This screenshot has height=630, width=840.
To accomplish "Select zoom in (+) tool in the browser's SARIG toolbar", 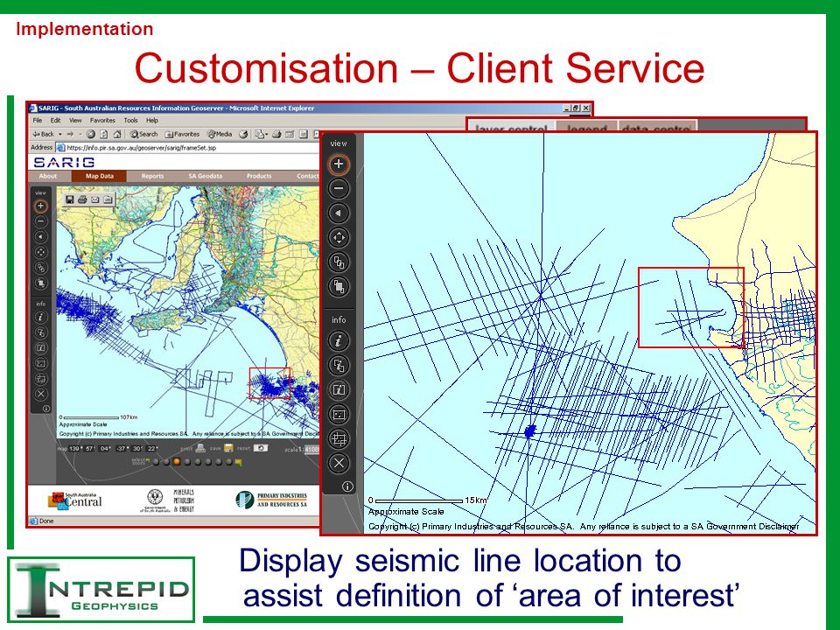I will tap(40, 206).
